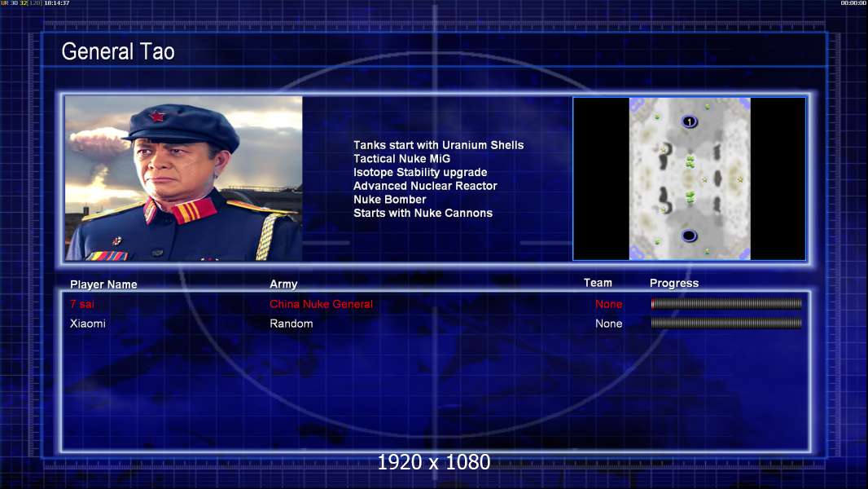Click the Xiaomi loading progress bar
Image resolution: width=868 pixels, height=489 pixels.
[726, 323]
